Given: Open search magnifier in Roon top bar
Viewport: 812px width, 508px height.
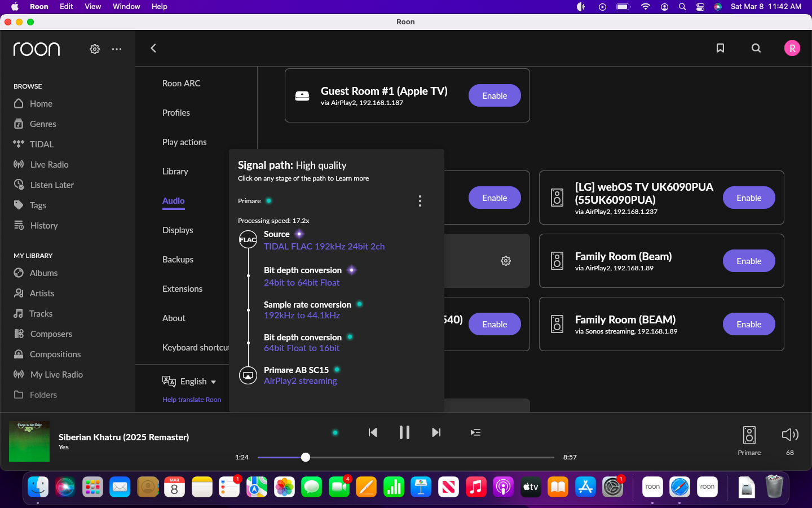Looking at the screenshot, I should [756, 48].
